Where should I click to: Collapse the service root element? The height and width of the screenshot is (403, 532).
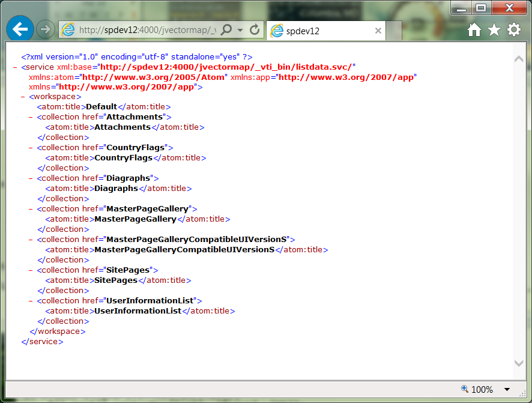click(x=15, y=67)
